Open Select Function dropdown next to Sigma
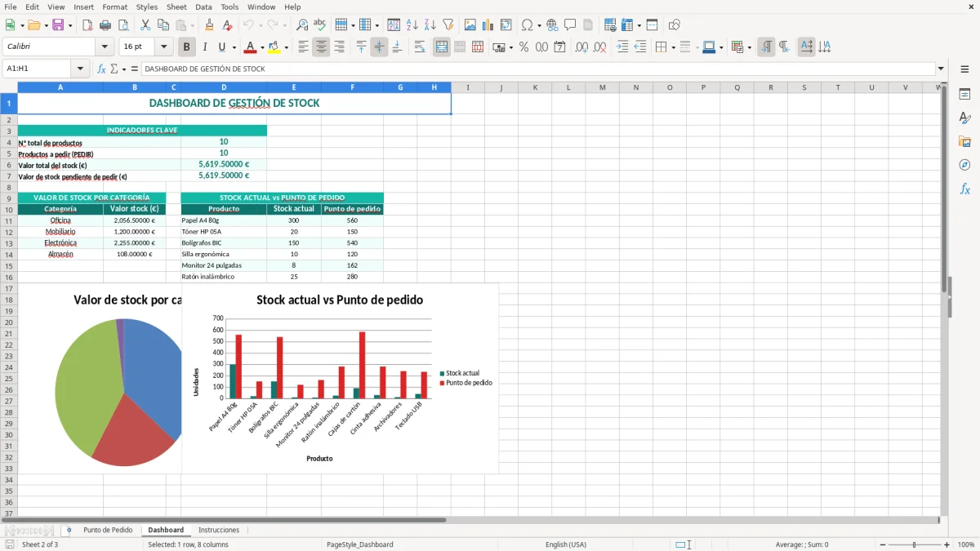Image resolution: width=980 pixels, height=551 pixels. point(123,69)
